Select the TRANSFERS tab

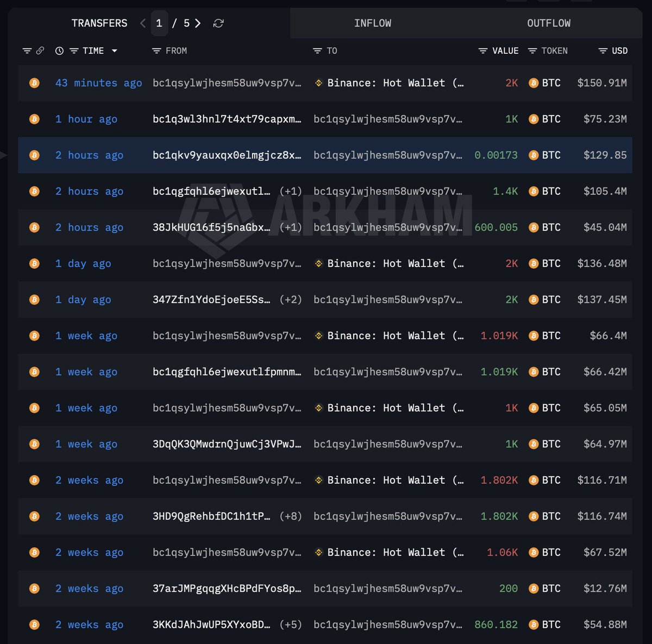tap(99, 23)
